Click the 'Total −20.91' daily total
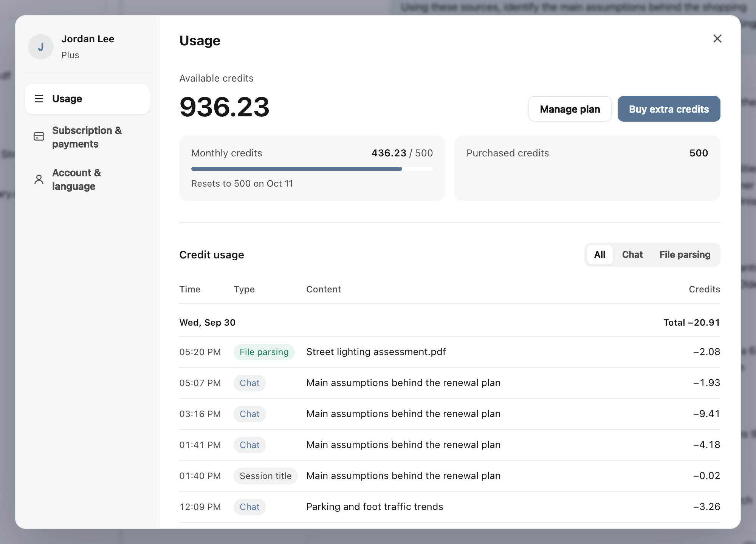 pos(691,323)
